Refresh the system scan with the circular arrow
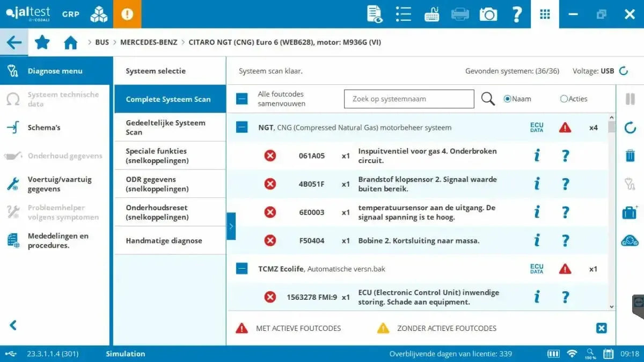The width and height of the screenshot is (644, 362). [629, 128]
